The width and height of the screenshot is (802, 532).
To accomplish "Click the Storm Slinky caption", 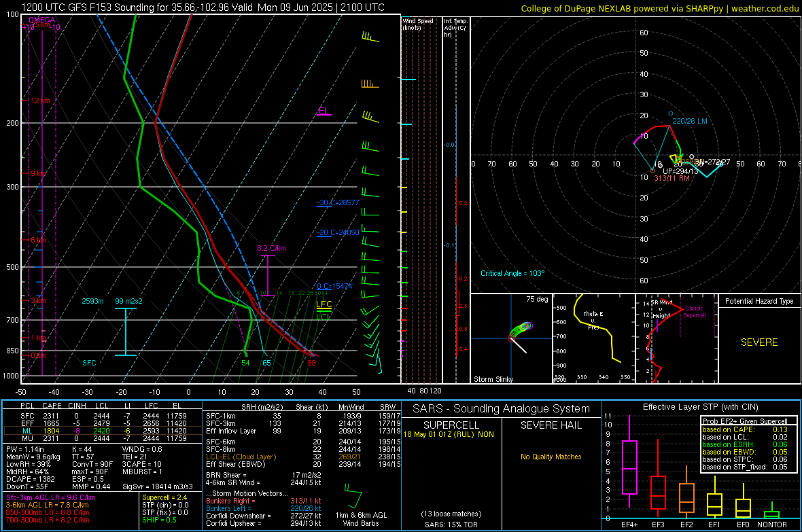I will click(493, 379).
